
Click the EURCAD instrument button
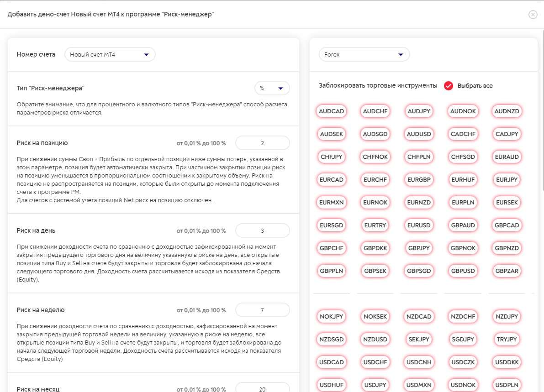(331, 180)
